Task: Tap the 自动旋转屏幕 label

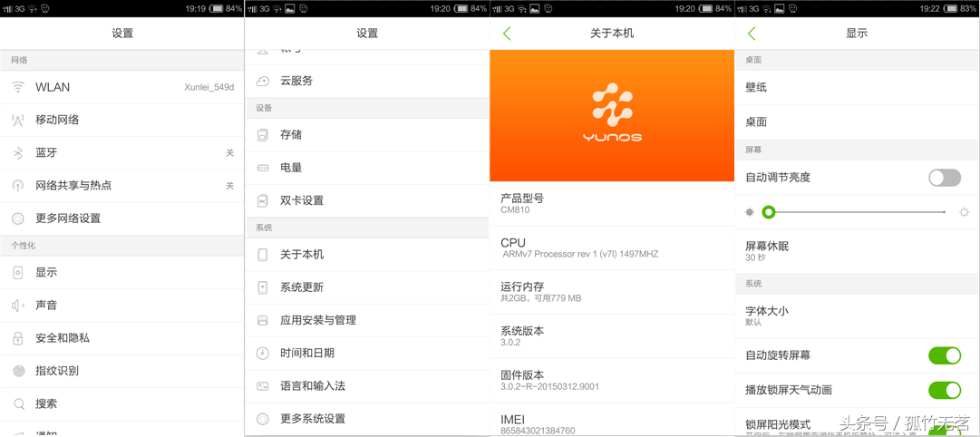Action: (x=778, y=355)
